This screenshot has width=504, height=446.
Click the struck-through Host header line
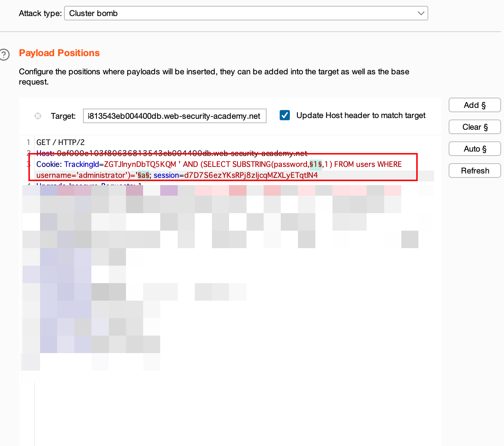pyautogui.click(x=171, y=153)
